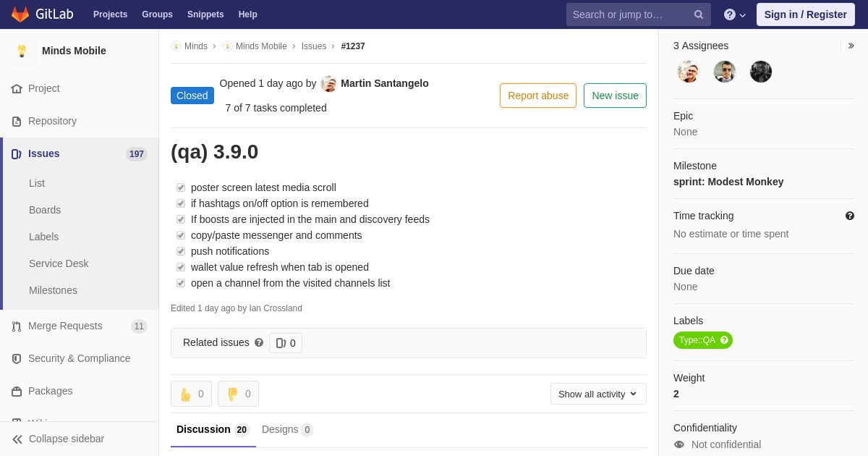
Task: Collapse the left sidebar
Action: (58, 439)
